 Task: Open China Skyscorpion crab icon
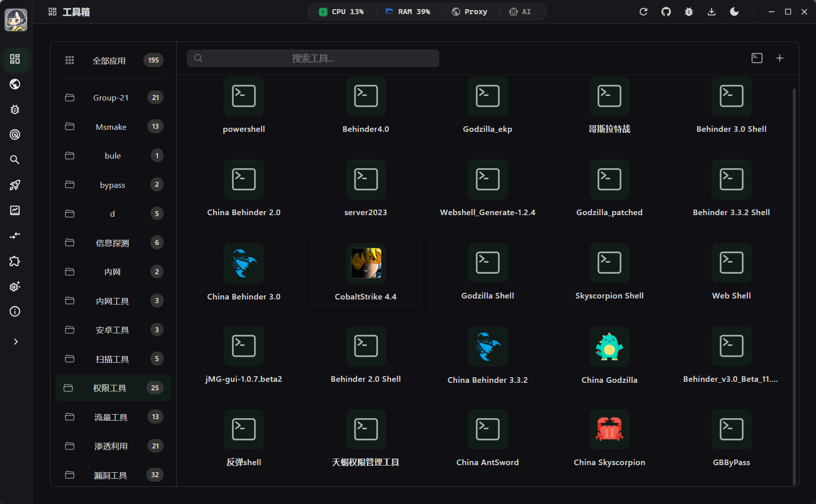click(609, 430)
